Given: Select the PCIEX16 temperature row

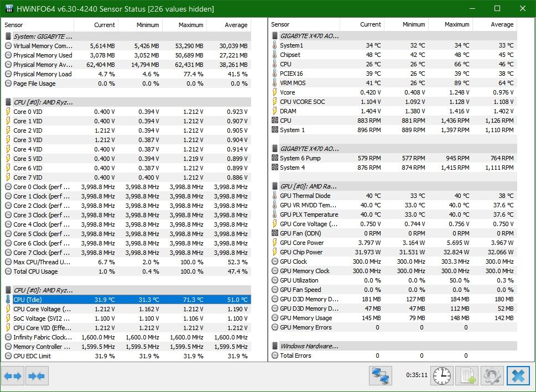Looking at the screenshot, I should tap(394, 74).
